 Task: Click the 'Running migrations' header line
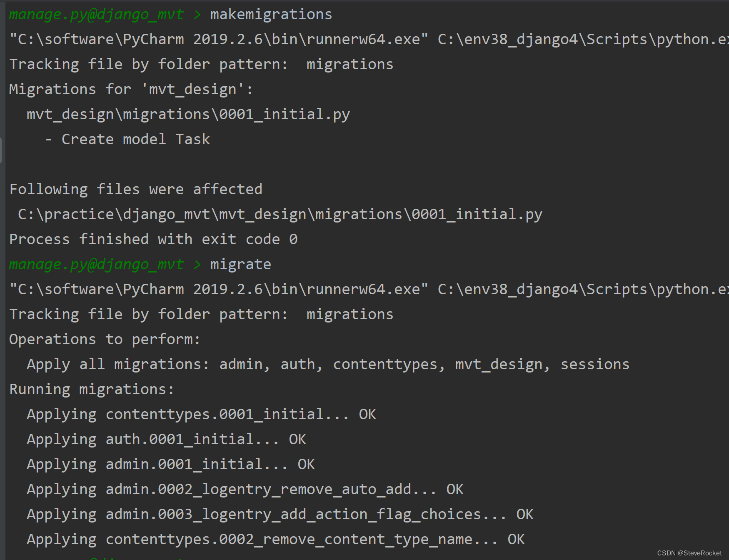[x=92, y=389]
